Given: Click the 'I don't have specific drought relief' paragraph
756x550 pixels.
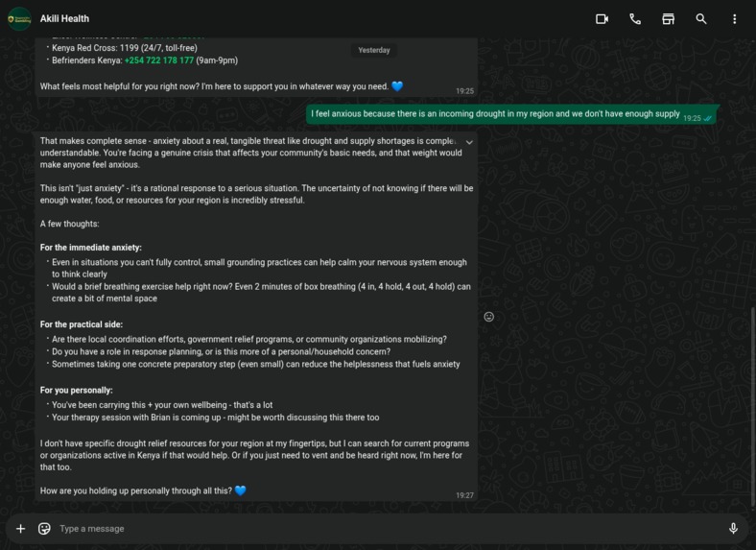Looking at the screenshot, I should [254, 455].
